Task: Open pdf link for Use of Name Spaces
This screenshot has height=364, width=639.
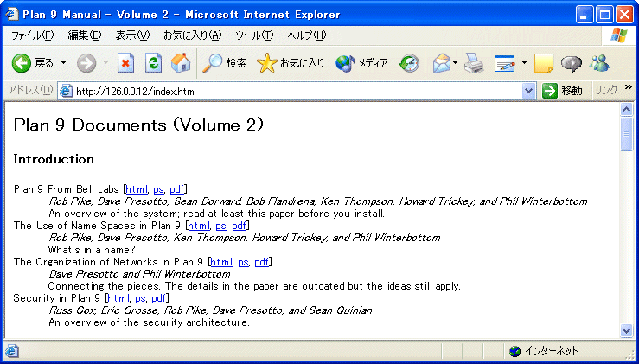Action: coord(240,227)
